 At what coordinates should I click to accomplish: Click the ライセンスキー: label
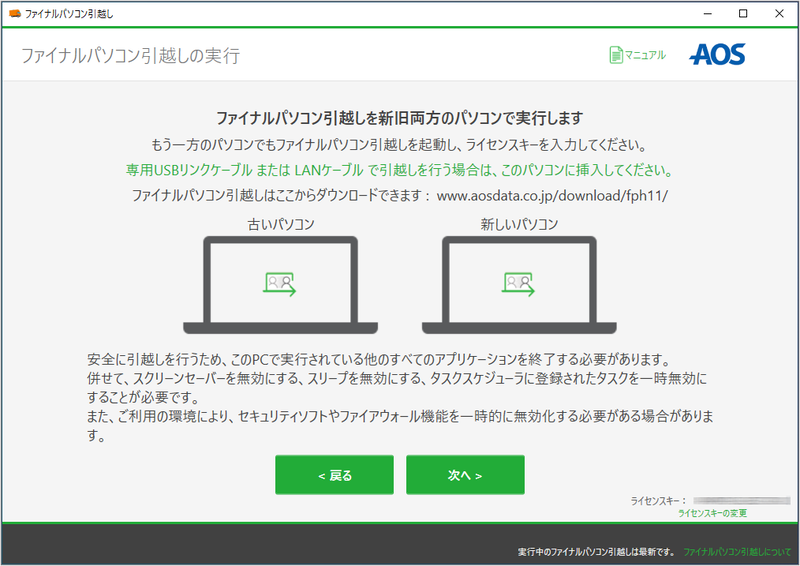tap(658, 501)
